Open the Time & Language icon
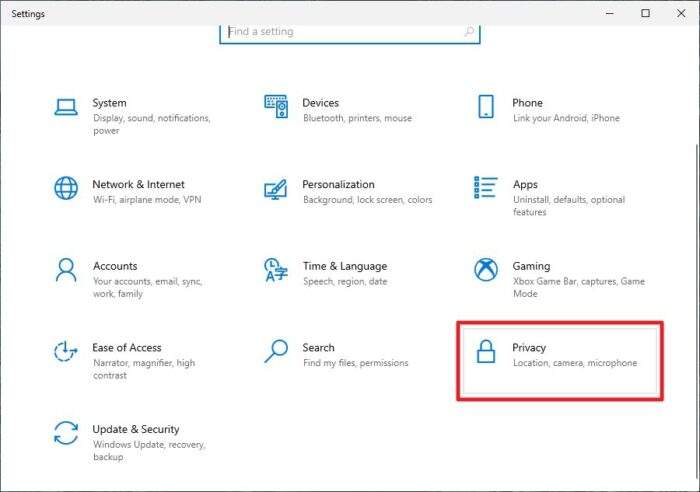This screenshot has width=700, height=492. coord(276,270)
